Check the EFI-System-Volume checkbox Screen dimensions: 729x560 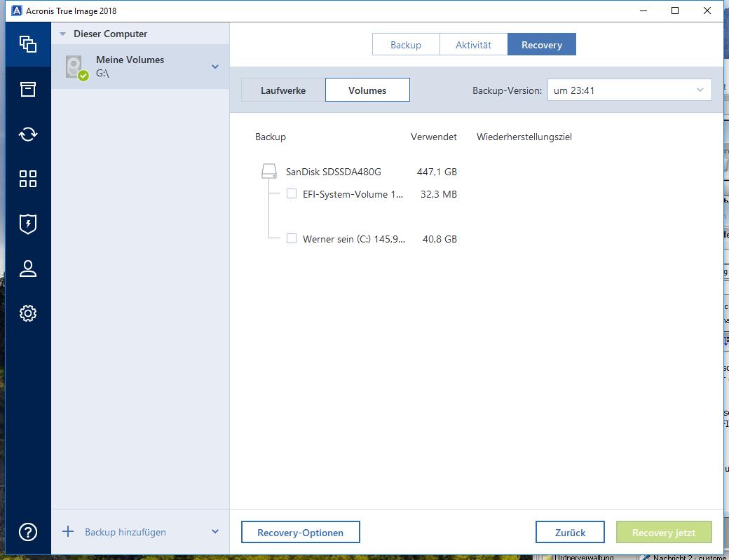click(292, 193)
